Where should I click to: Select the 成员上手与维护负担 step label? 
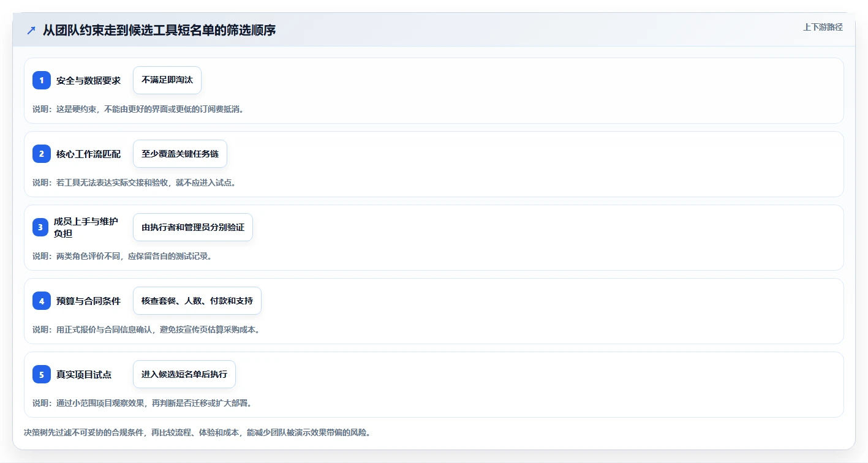click(86, 227)
